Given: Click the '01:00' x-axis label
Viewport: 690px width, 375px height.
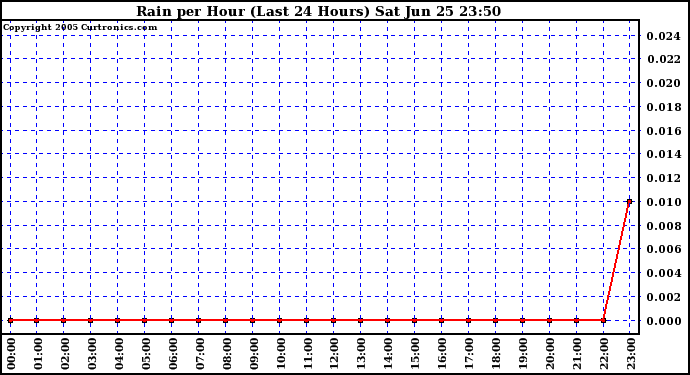Looking at the screenshot, I should [x=38, y=353].
